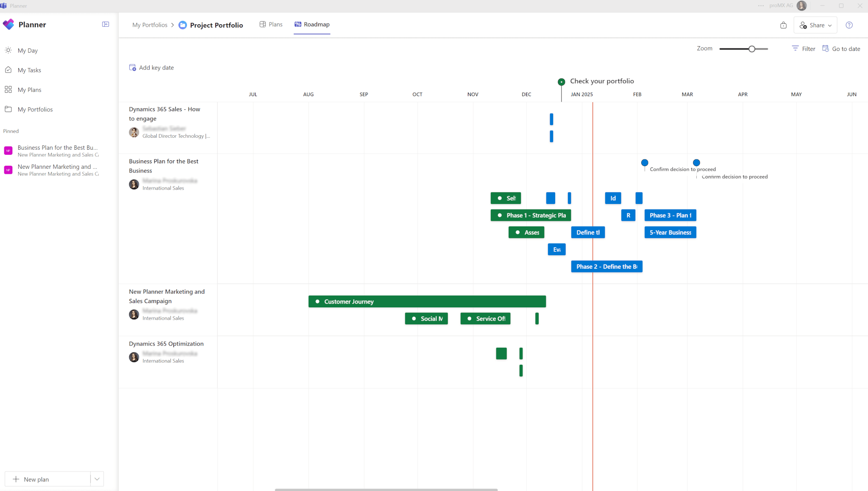Switch to the Plans tab
868x491 pixels.
[271, 24]
